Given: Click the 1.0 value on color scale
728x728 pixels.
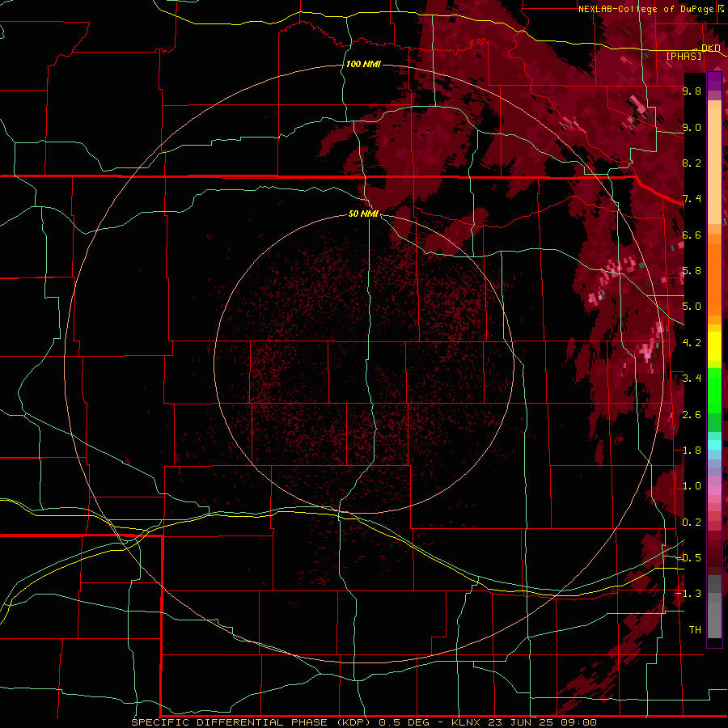Looking at the screenshot, I should click(x=692, y=486).
